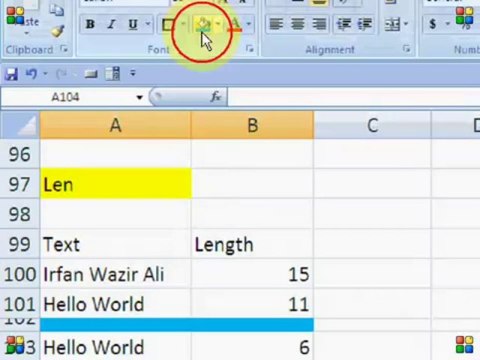The image size is (480, 360).
Task: Apply cell borders with the Borders icon
Action: tap(168, 24)
